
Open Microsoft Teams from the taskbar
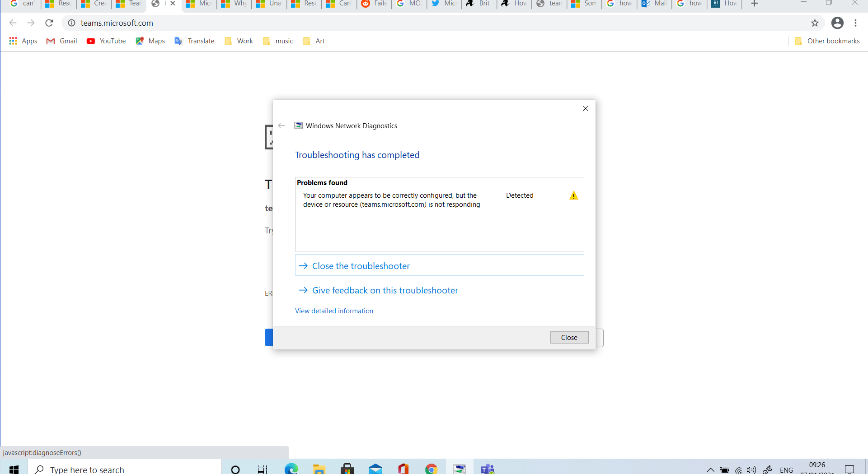tap(488, 469)
